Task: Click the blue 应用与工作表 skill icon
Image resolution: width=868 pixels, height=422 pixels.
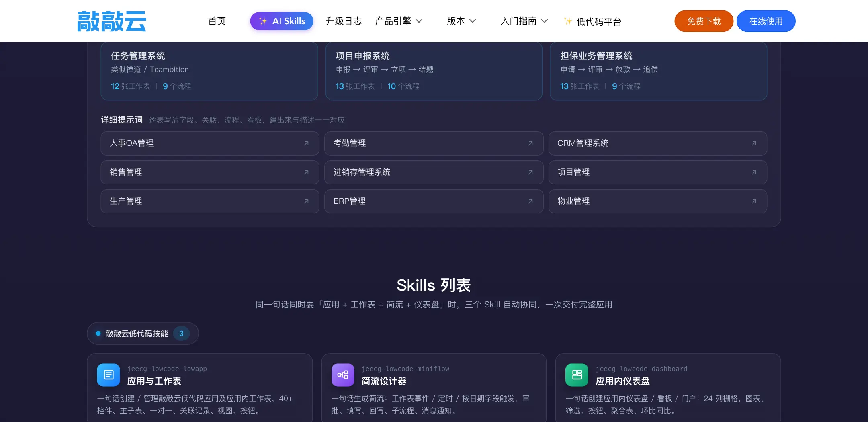Action: pos(108,375)
